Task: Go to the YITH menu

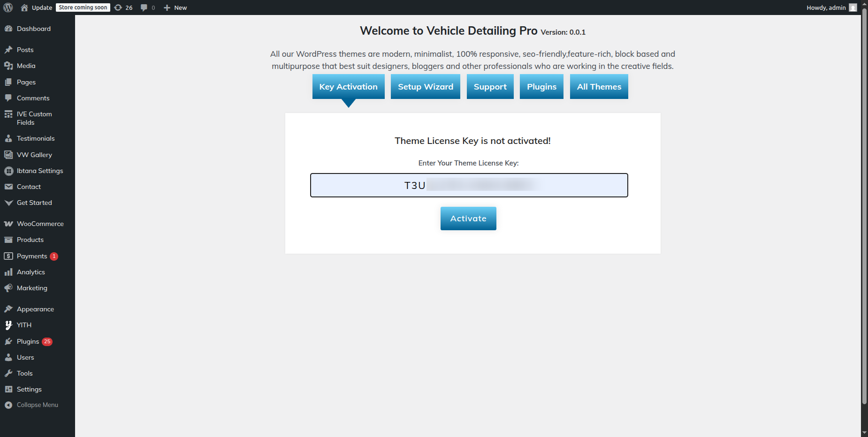Action: pyautogui.click(x=24, y=325)
